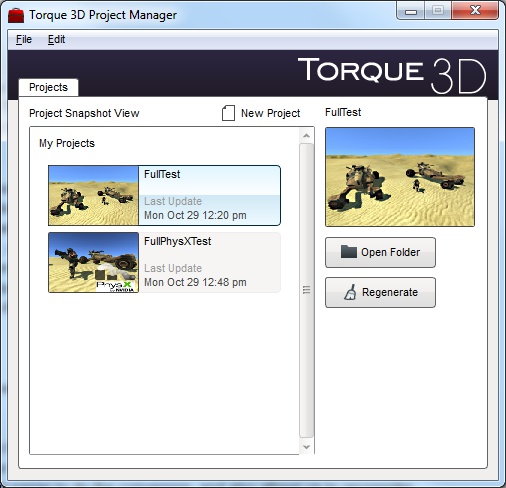This screenshot has height=488, width=506.
Task: Click the Open Folder button
Action: 380,252
